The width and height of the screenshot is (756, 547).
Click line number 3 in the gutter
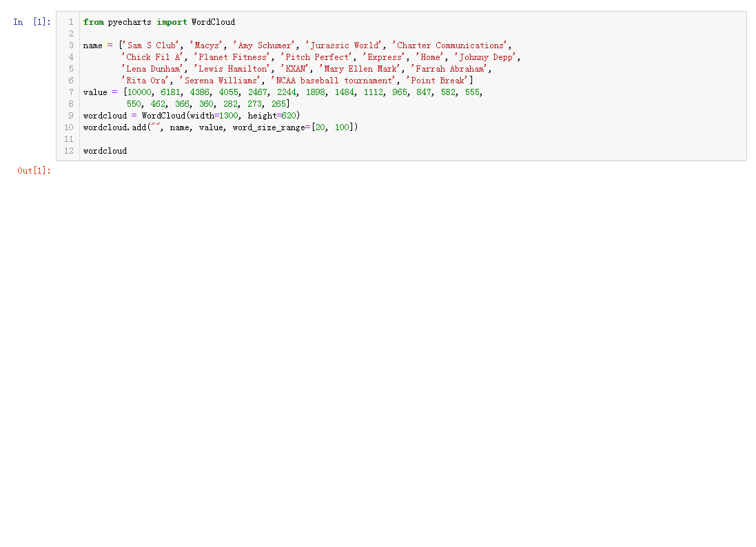[70, 45]
